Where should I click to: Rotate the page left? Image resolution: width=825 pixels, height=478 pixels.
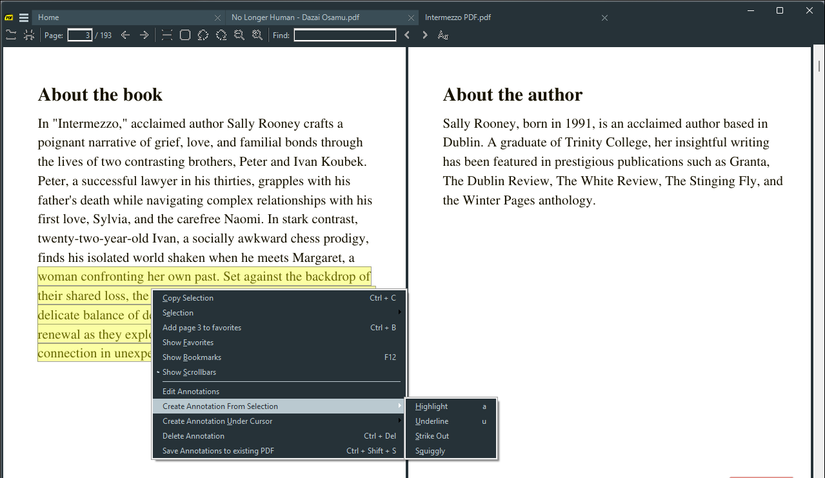coord(203,35)
